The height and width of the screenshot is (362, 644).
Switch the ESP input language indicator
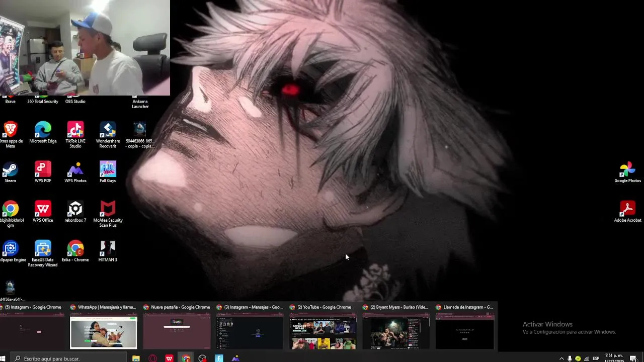pos(596,358)
